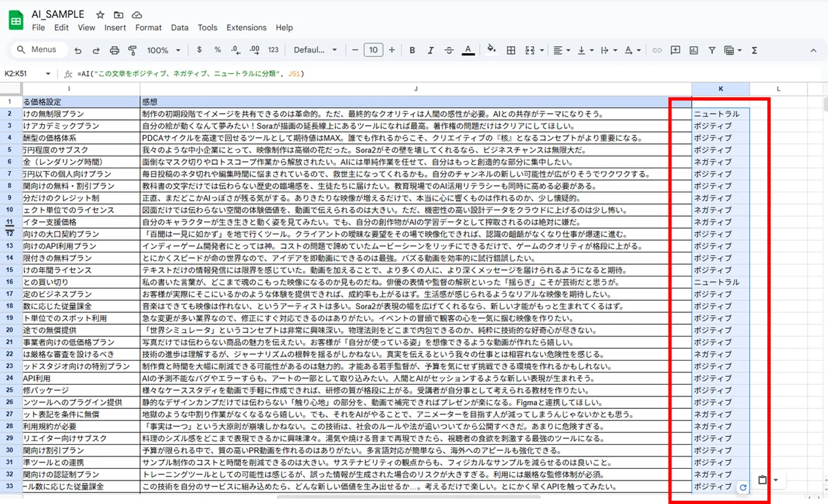Insert a link
828x504 pixels.
click(x=658, y=50)
